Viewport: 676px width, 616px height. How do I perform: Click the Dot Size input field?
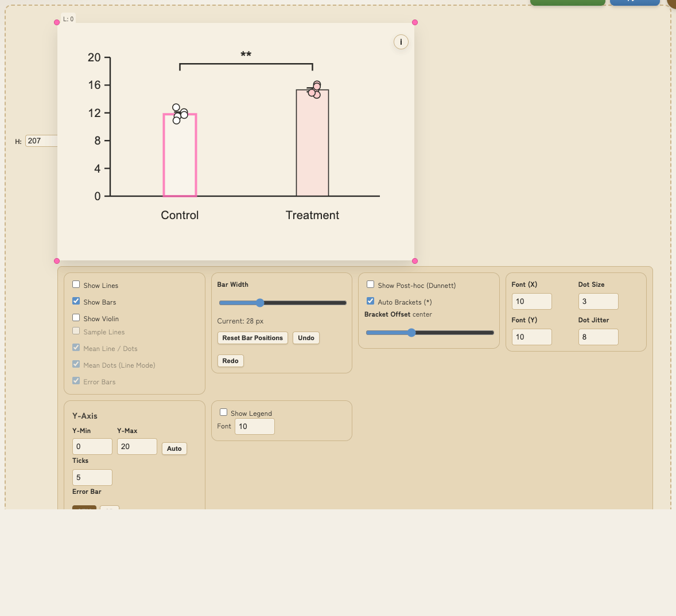[598, 301]
